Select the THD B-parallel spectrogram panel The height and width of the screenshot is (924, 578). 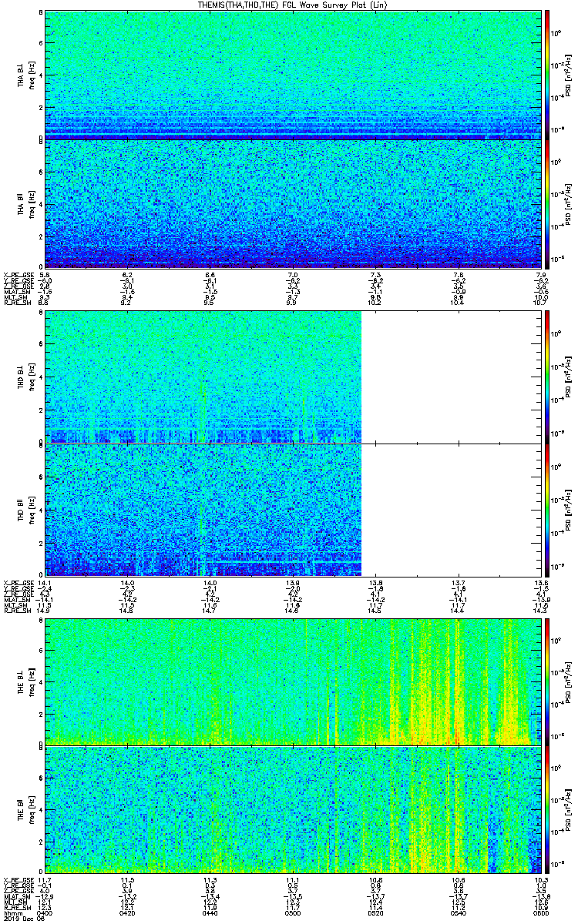pos(292,510)
